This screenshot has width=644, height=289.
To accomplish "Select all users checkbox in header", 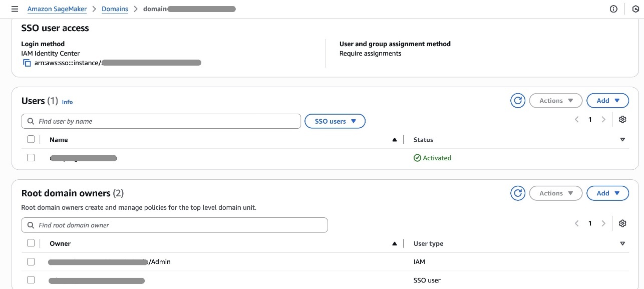I will [31, 139].
